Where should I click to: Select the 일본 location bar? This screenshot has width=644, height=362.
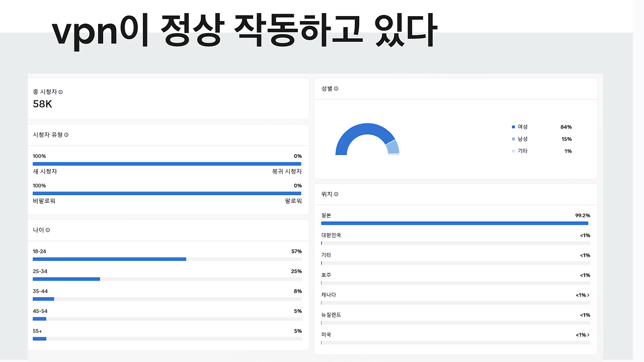tap(455, 223)
